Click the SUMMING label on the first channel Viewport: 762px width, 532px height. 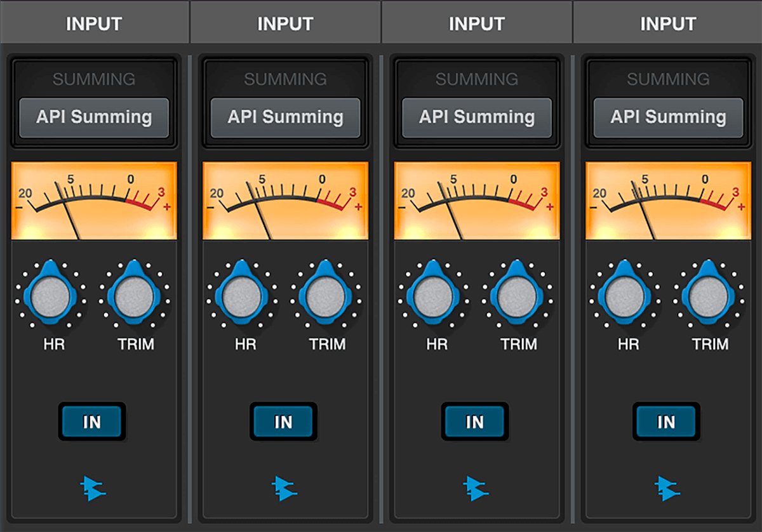click(x=94, y=79)
